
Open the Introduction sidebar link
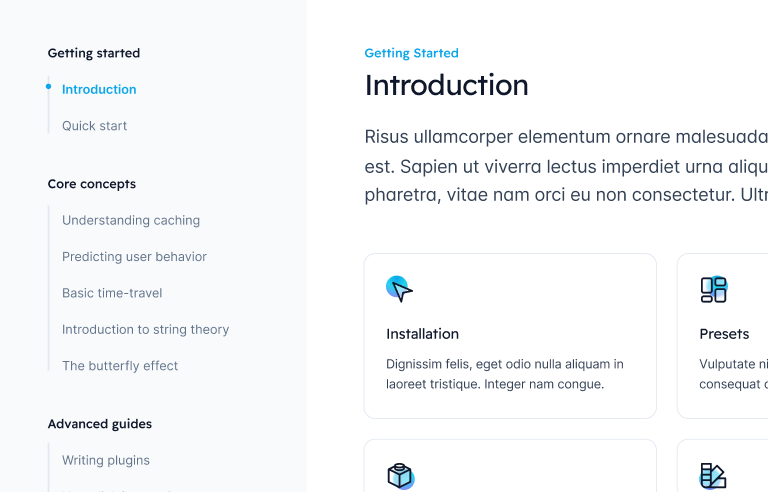point(99,89)
